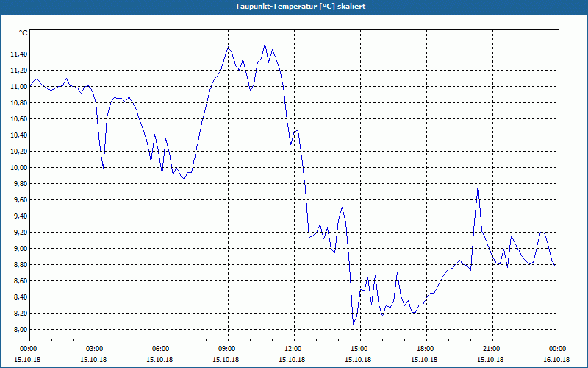Select the curve's lowest dip before 15:00
This screenshot has width=588, height=368.
pos(354,325)
